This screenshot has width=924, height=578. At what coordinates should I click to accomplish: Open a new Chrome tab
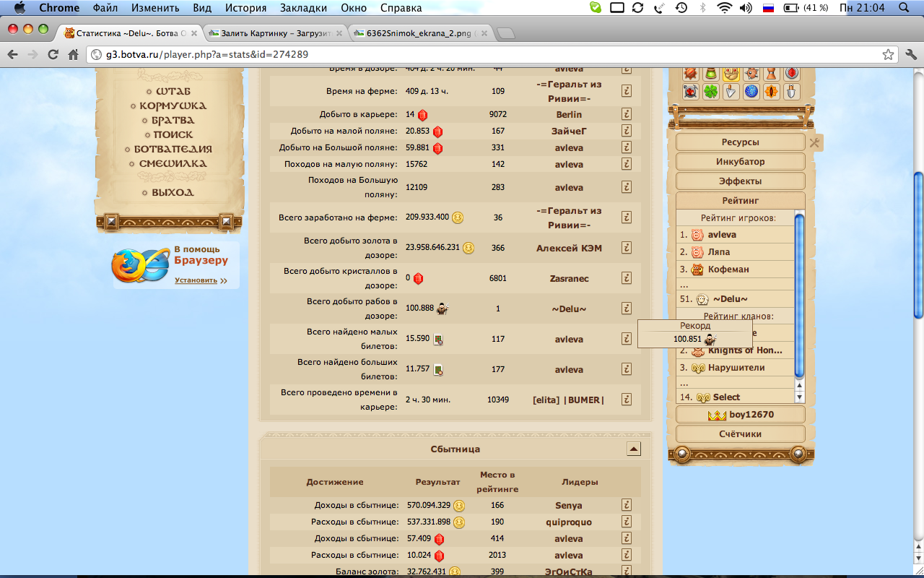[506, 34]
